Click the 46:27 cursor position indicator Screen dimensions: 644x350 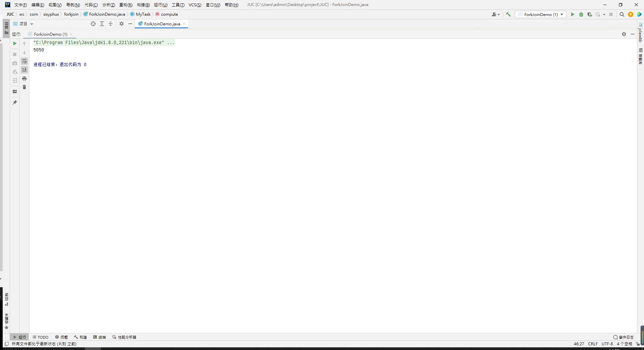(x=579, y=344)
